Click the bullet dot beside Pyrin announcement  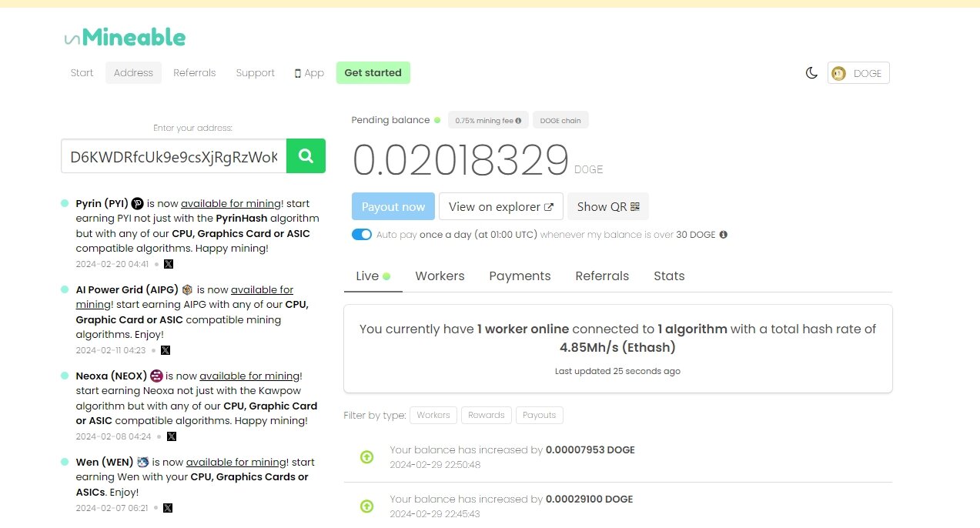point(65,203)
